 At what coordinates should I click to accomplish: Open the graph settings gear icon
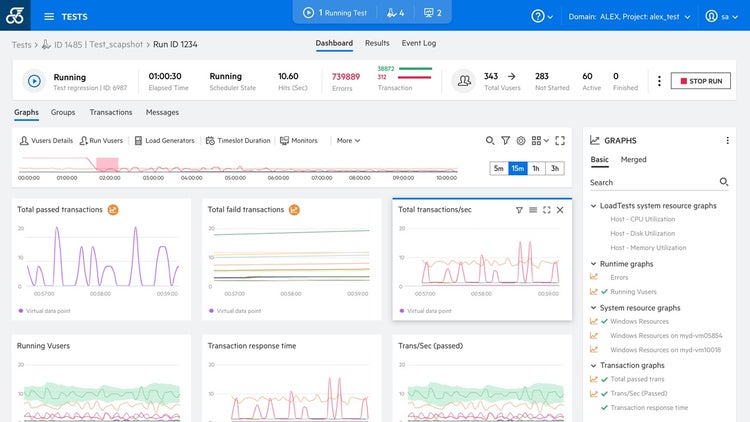pyautogui.click(x=521, y=141)
